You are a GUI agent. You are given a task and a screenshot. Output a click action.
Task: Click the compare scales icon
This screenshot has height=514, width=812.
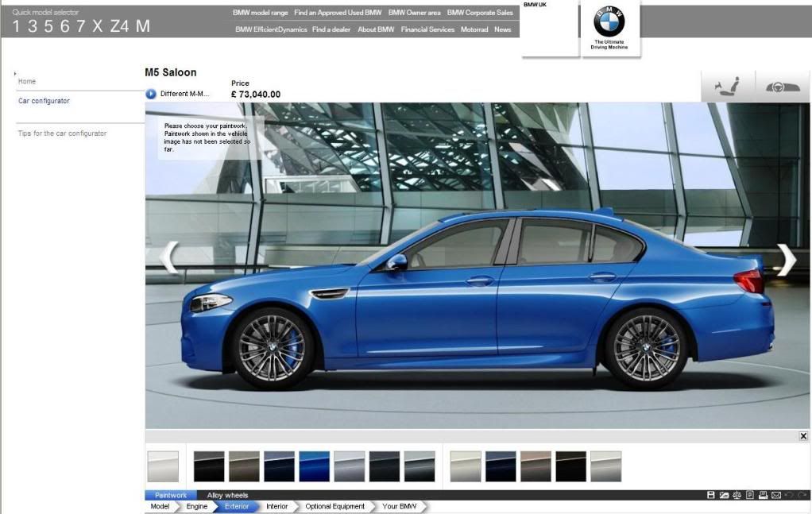point(737,496)
